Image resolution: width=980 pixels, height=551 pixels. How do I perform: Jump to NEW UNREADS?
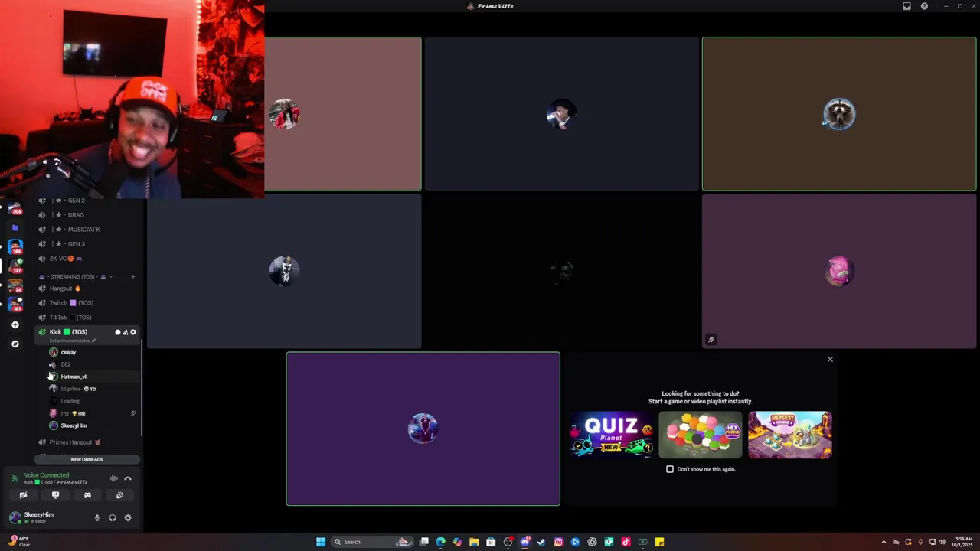pyautogui.click(x=87, y=459)
